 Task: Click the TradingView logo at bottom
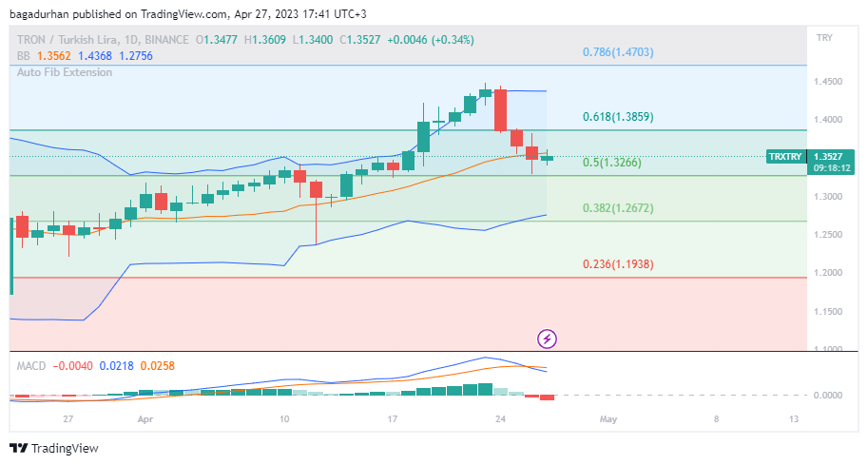coord(54,448)
